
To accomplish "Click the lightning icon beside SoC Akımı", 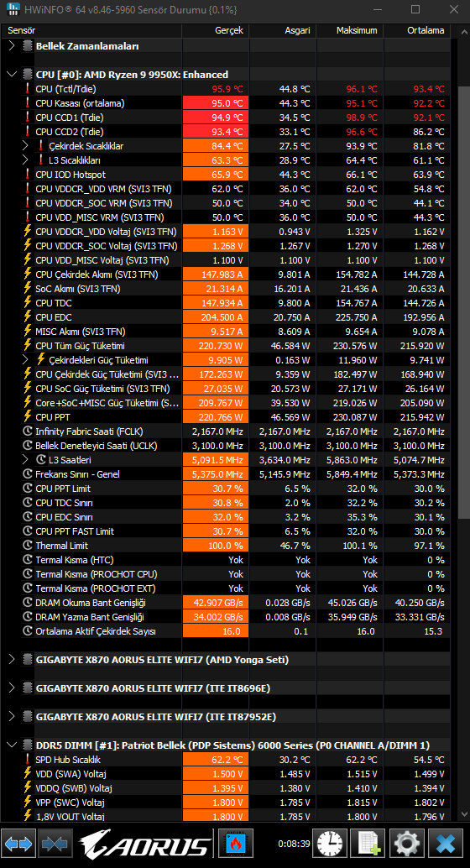I will click(x=27, y=289).
